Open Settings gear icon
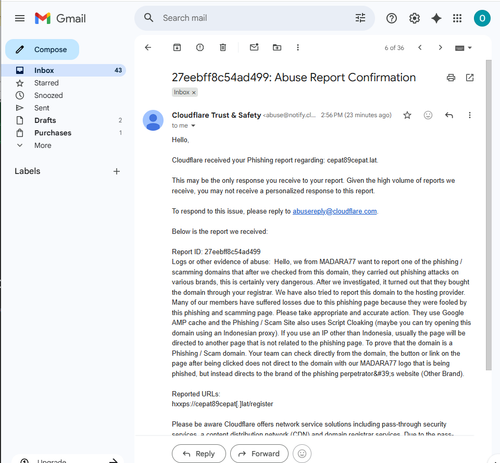This screenshot has height=463, width=500. tap(414, 18)
